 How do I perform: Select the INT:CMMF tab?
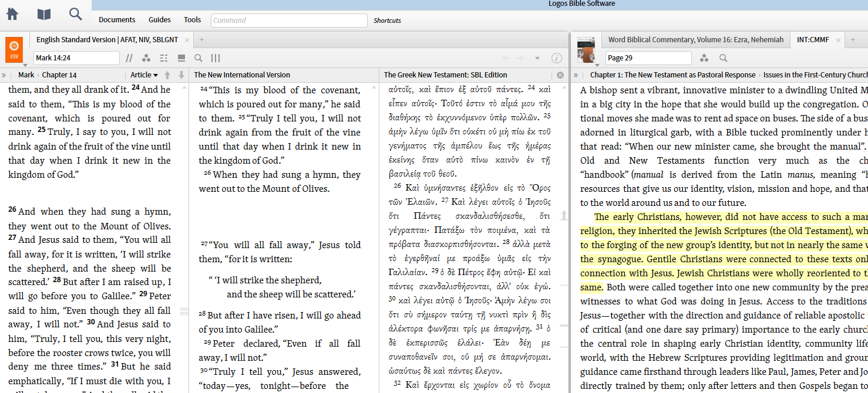pos(813,40)
